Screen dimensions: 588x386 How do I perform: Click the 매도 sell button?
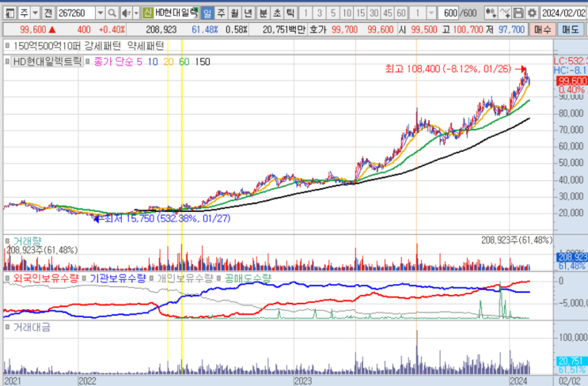(570, 29)
